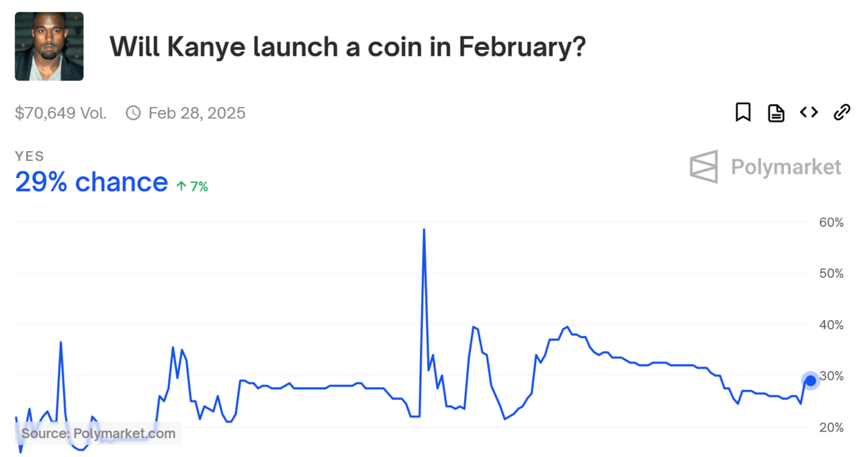This screenshot has height=457, width=868.
Task: Select the blue endpoint dot on the chart
Action: click(x=810, y=381)
